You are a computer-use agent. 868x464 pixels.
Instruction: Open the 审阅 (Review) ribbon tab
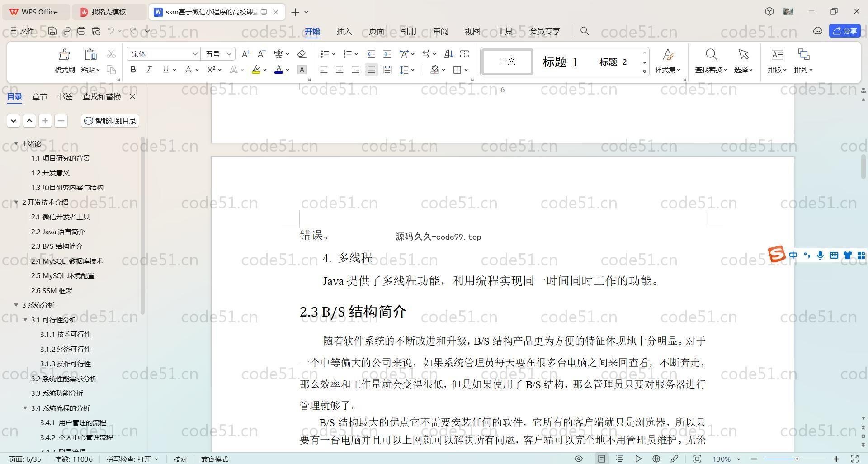click(x=441, y=31)
